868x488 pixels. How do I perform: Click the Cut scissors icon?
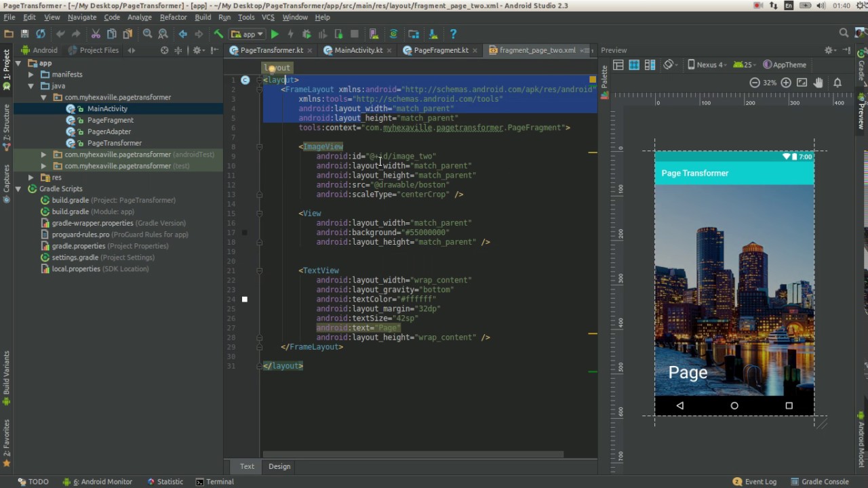96,34
